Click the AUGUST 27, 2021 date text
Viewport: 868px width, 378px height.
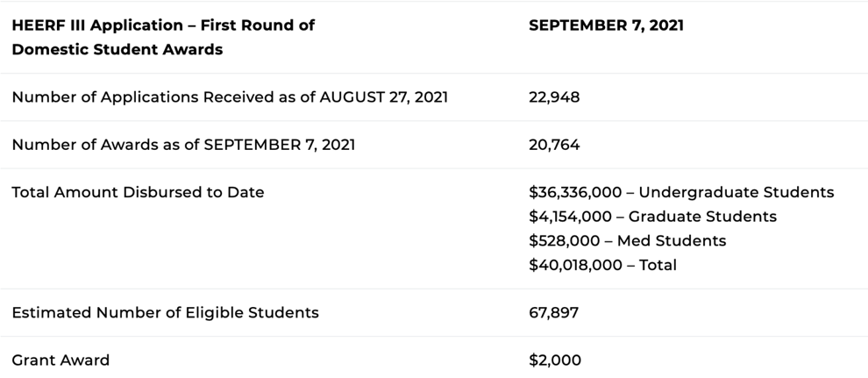coord(384,97)
